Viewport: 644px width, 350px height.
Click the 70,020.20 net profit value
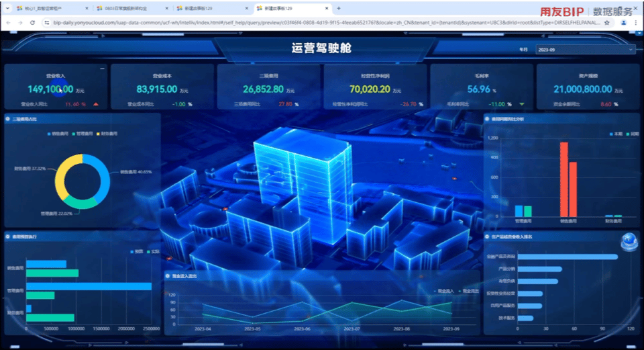coord(370,89)
